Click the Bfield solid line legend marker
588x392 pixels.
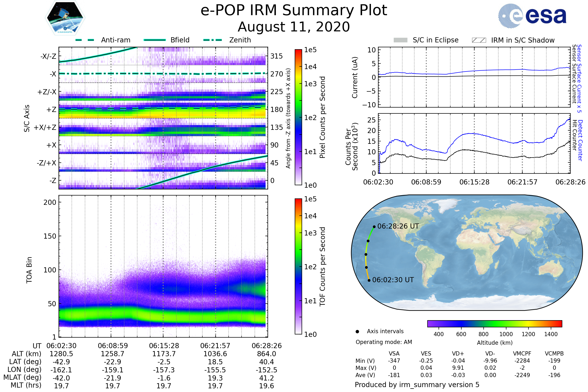pos(155,40)
